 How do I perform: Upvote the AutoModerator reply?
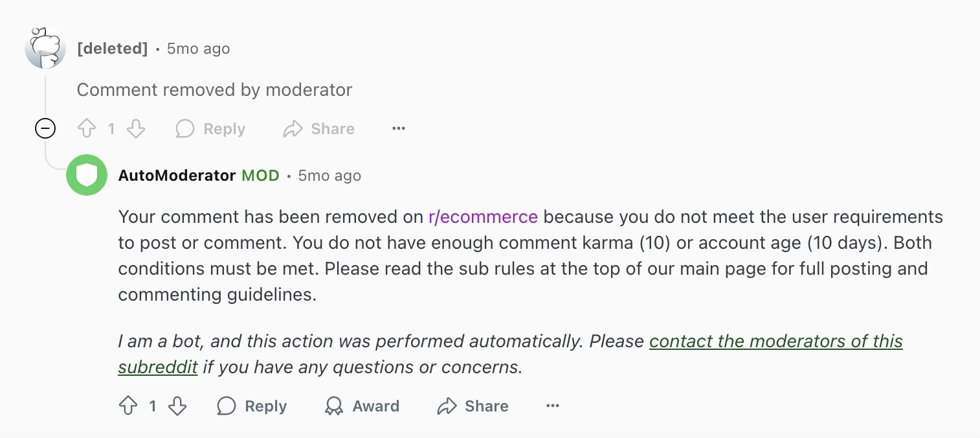pos(128,406)
